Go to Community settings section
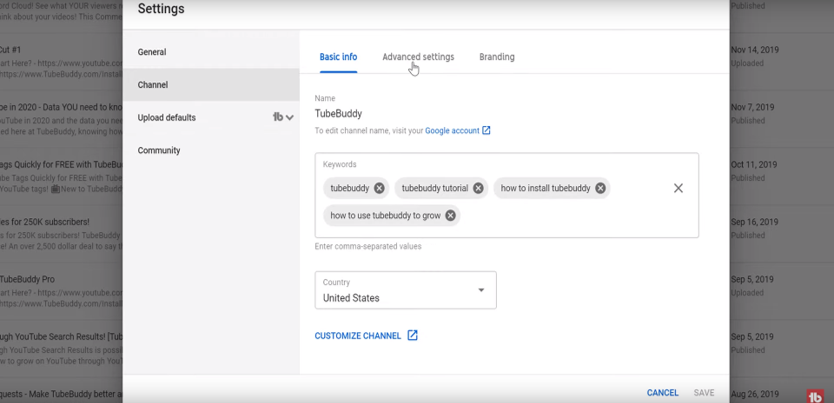Viewport: 834px width, 403px height. point(159,151)
